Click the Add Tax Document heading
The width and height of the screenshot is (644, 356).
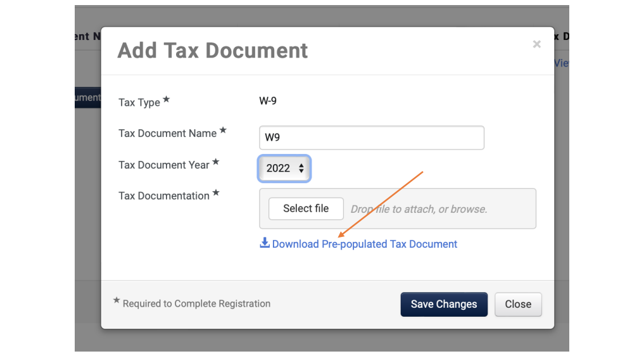tap(212, 51)
